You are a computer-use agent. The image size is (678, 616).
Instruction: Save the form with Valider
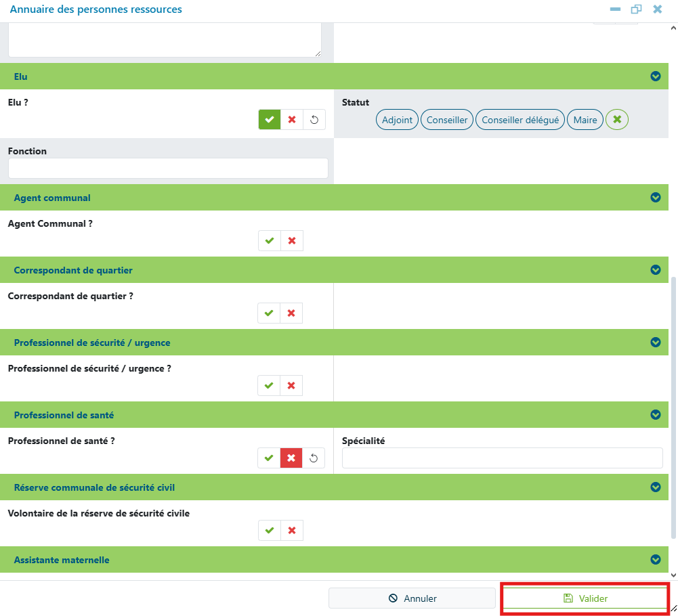click(x=585, y=598)
